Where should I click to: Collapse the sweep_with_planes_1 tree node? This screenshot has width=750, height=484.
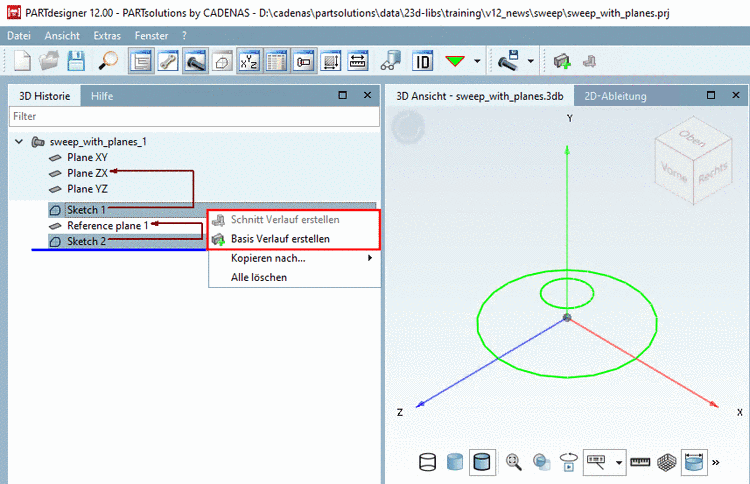click(x=19, y=142)
